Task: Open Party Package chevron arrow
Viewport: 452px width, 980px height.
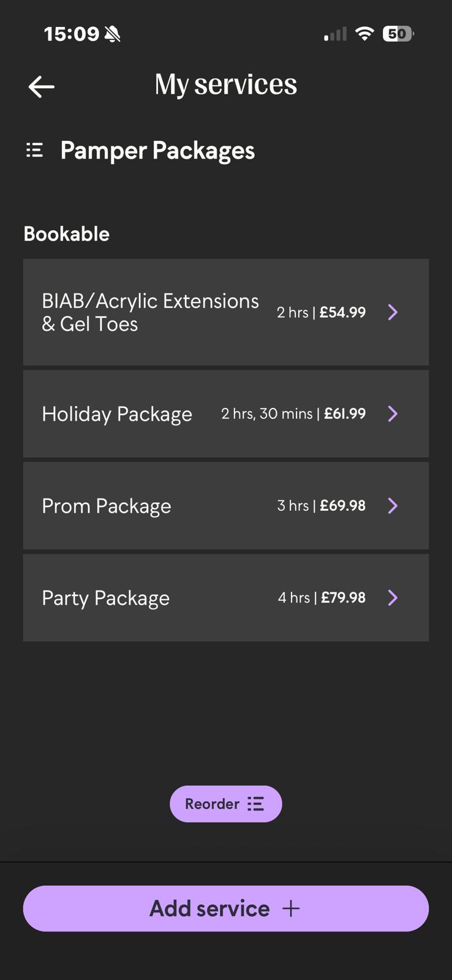Action: (393, 598)
